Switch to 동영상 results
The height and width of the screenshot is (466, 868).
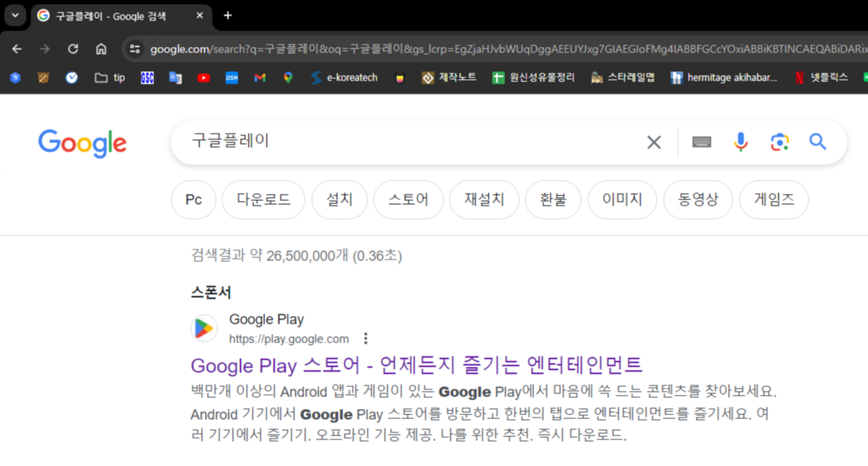point(698,200)
